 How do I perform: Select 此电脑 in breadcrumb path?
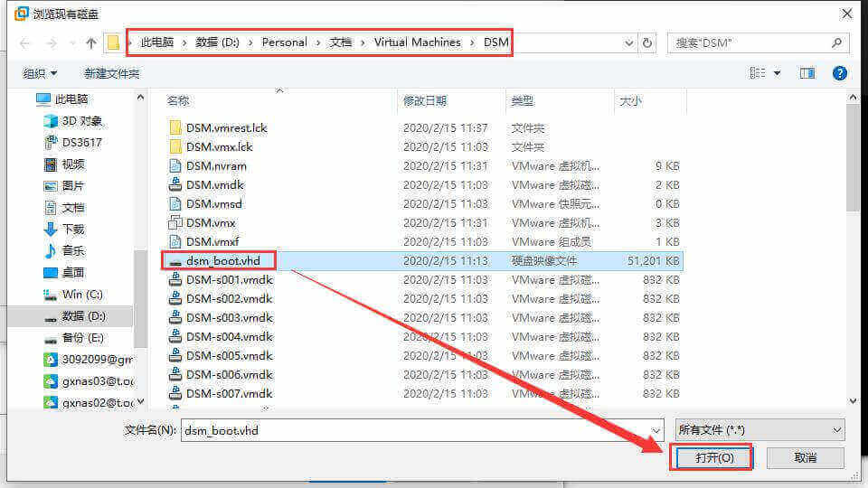pyautogui.click(x=157, y=42)
